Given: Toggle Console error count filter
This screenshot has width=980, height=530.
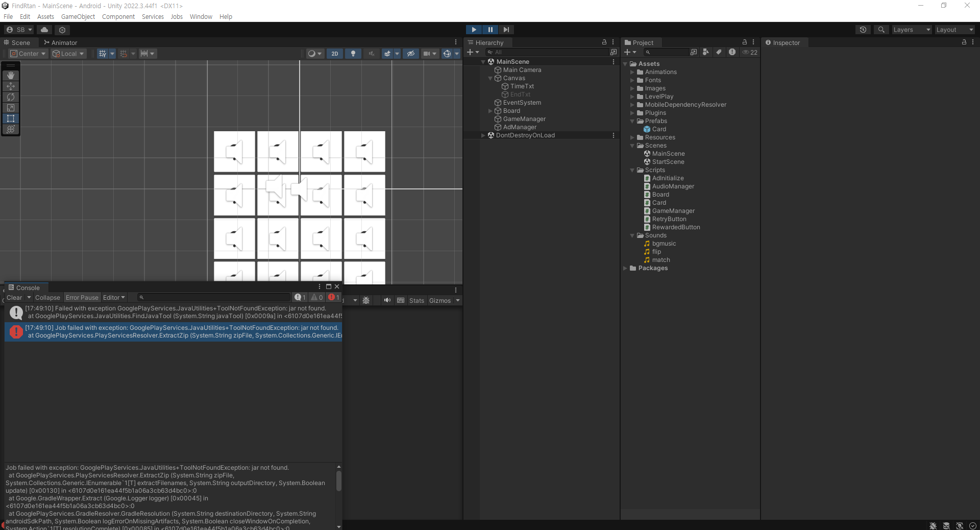Looking at the screenshot, I should 334,297.
